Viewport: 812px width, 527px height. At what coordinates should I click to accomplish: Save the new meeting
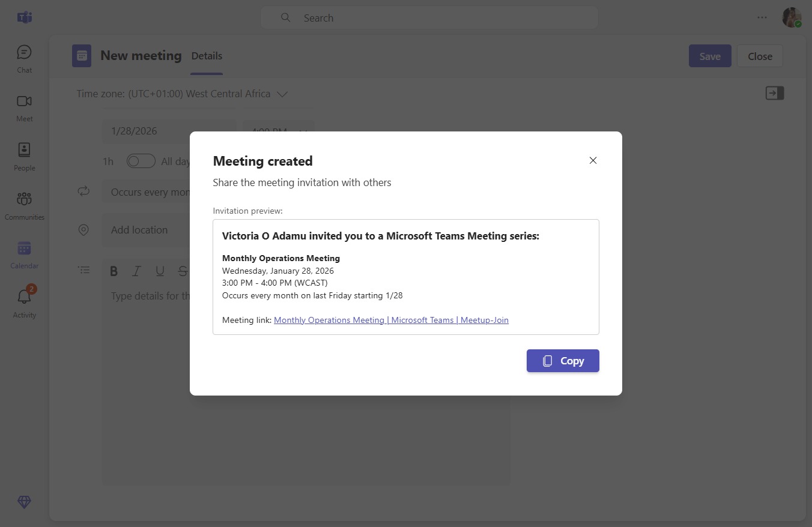(x=710, y=56)
